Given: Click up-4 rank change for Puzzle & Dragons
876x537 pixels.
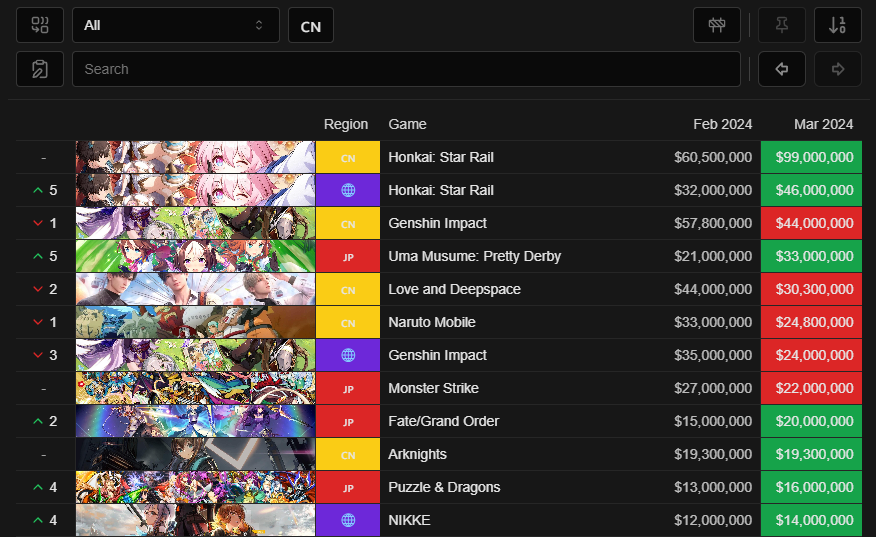Looking at the screenshot, I should point(45,487).
